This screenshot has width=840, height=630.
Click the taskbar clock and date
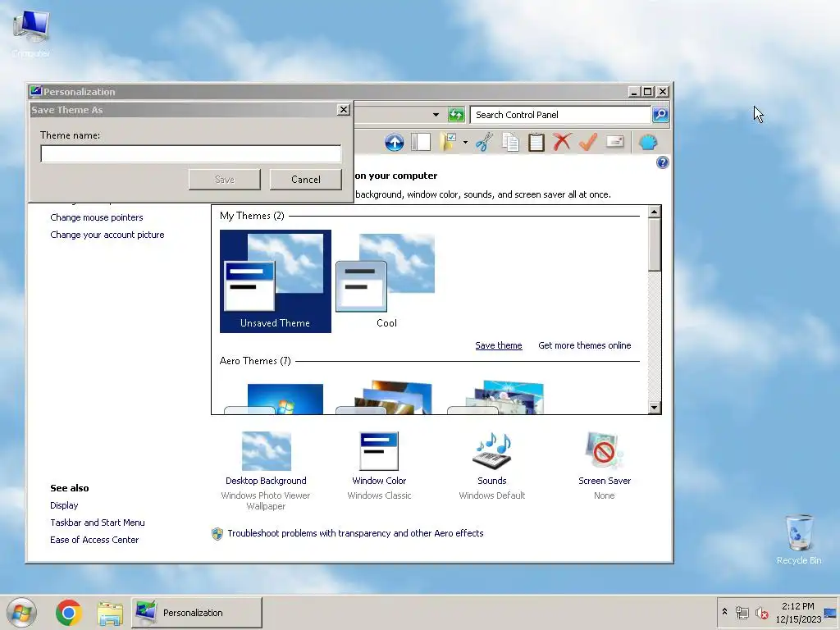[x=797, y=612]
